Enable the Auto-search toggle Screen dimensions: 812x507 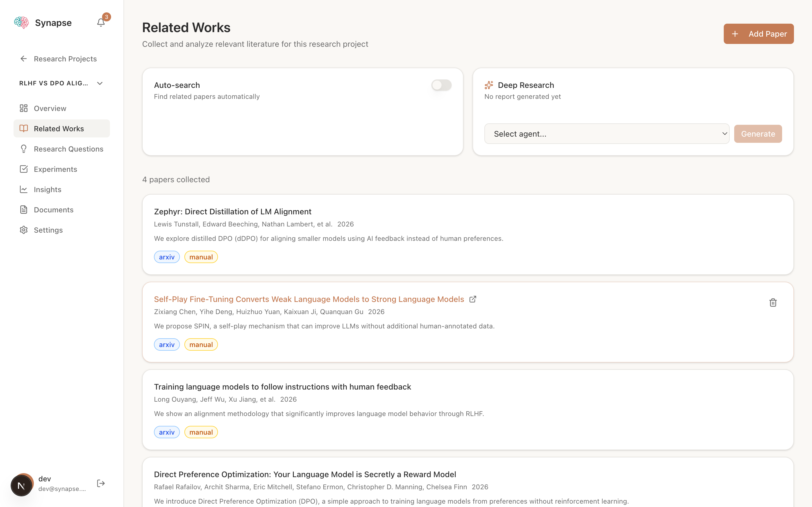441,85
